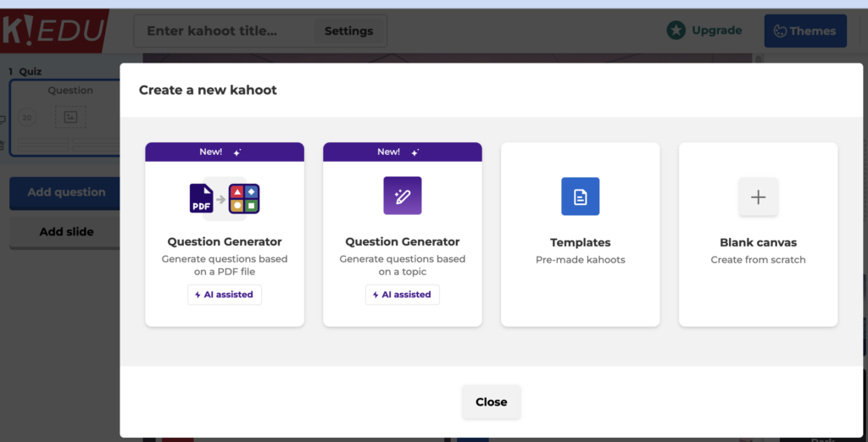Click the Blank canvas plus icon
The width and height of the screenshot is (868, 442).
pos(758,197)
